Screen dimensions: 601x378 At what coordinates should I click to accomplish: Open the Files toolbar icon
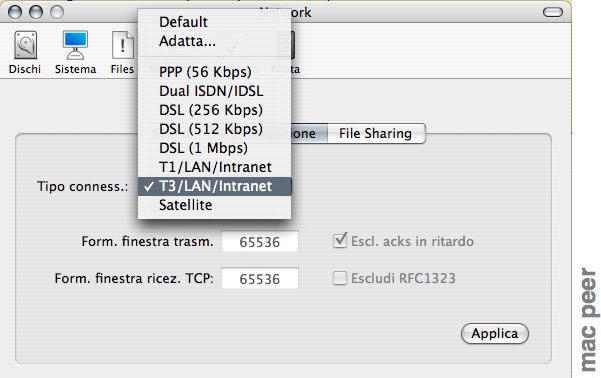pos(122,53)
